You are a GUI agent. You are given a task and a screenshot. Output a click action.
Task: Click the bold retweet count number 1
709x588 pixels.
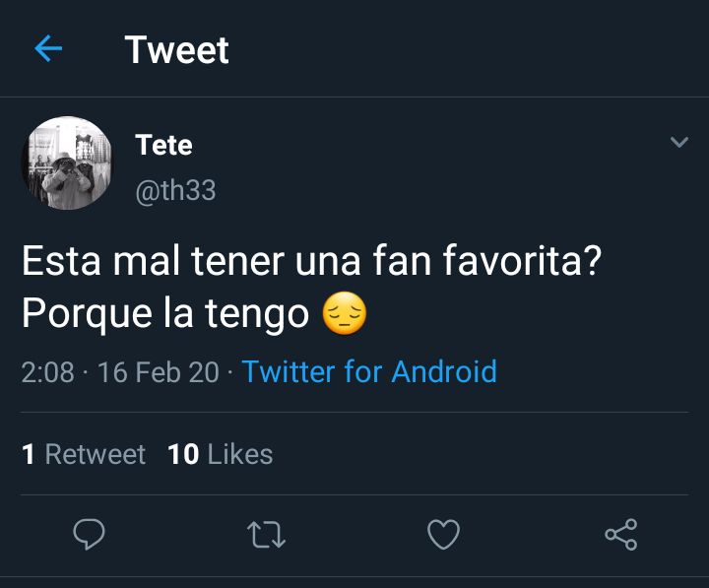point(28,454)
